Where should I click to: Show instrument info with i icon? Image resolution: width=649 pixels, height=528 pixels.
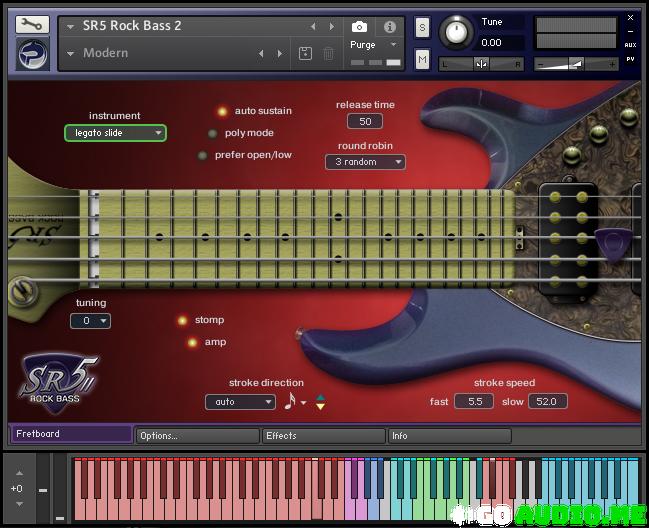(389, 27)
